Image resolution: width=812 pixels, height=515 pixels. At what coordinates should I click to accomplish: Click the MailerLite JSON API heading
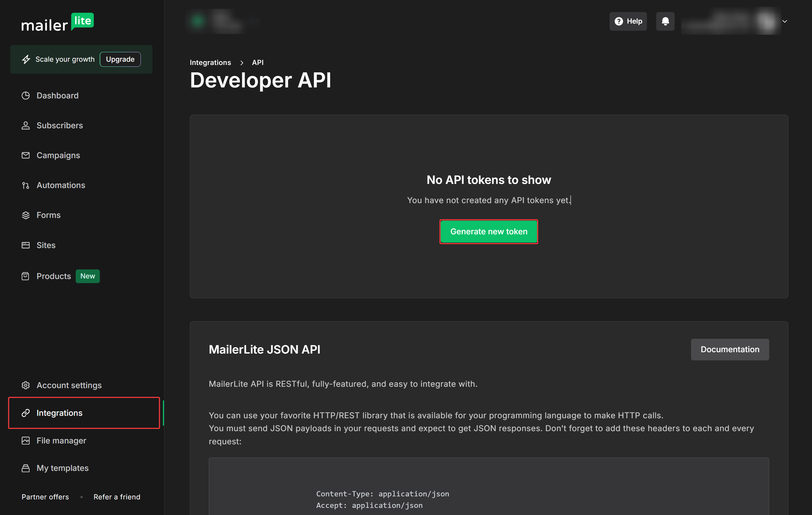264,349
